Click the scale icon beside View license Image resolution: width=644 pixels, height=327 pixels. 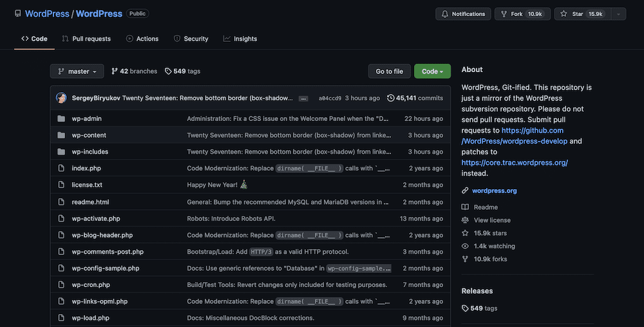click(465, 220)
